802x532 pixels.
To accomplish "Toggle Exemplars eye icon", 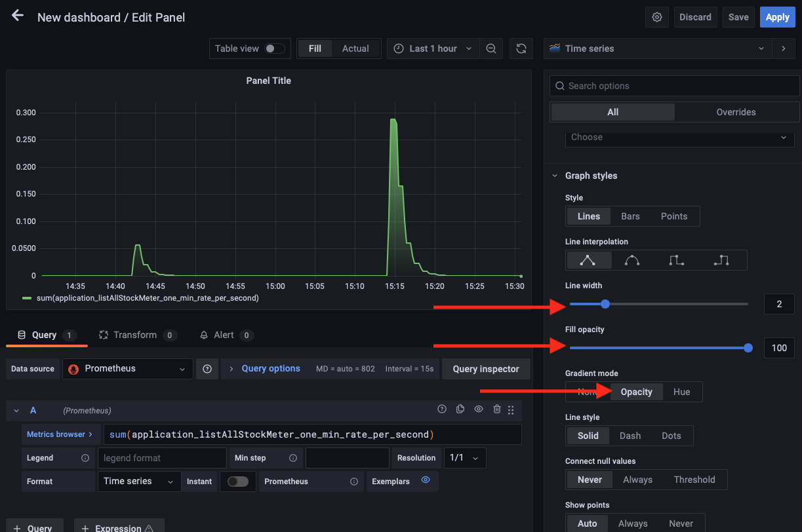I will pos(426,480).
